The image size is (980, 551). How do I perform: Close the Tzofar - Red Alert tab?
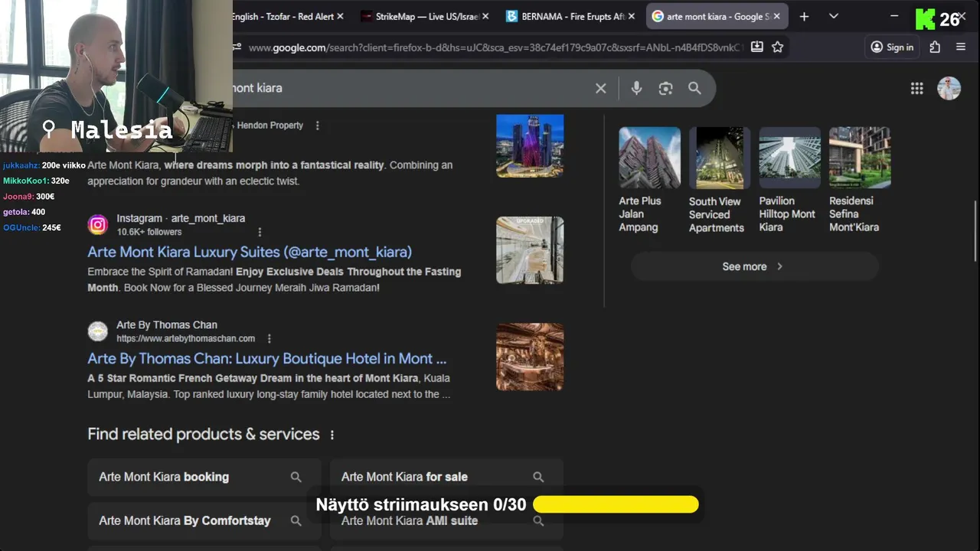[x=340, y=16]
